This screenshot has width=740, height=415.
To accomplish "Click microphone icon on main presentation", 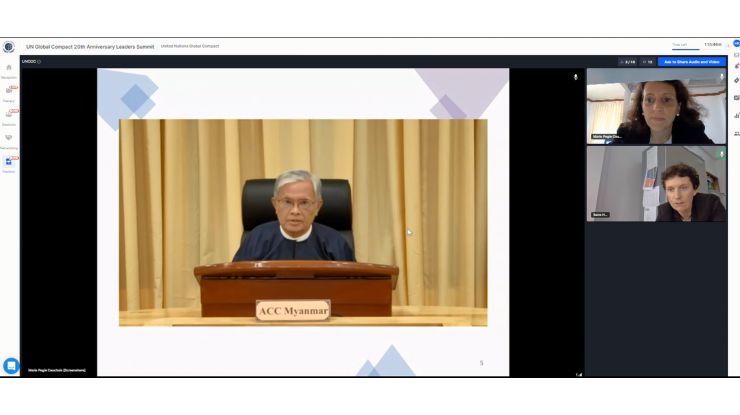I will coord(575,76).
